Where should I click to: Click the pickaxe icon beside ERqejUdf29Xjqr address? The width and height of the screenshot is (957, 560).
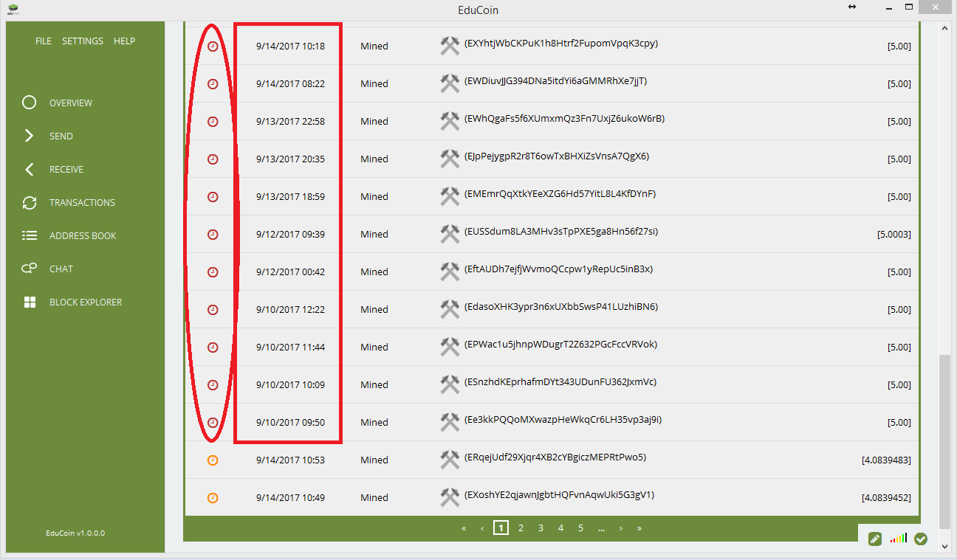(450, 460)
